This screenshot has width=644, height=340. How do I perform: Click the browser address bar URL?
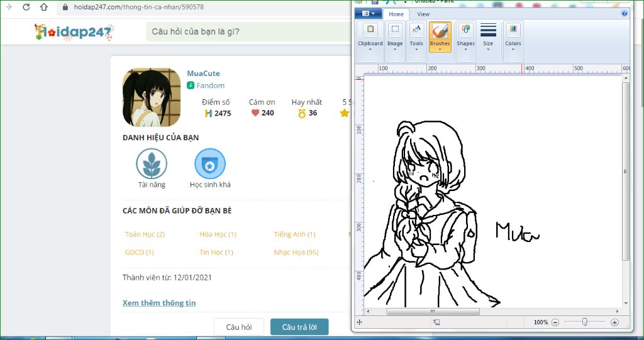pos(139,7)
